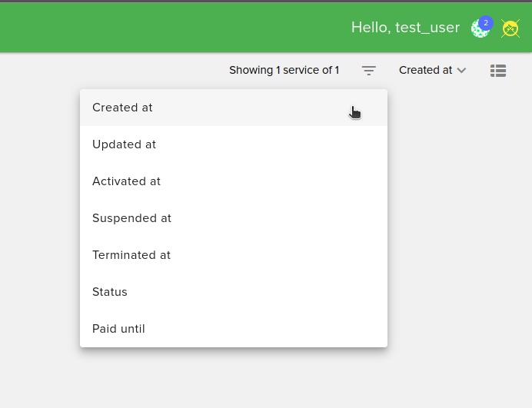Click the test_user avatar icon
Viewport: 532px width, 408px height.
pyautogui.click(x=479, y=30)
